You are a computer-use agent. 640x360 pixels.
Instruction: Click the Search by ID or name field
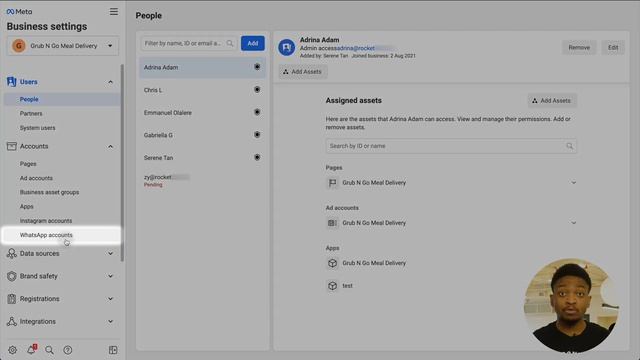click(x=451, y=146)
